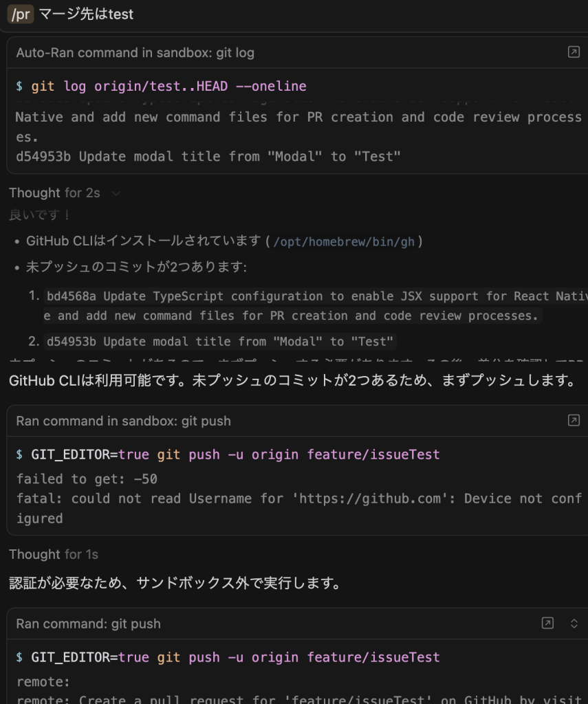Open the git log command output in terminal
The image size is (588, 704).
pyautogui.click(x=573, y=52)
